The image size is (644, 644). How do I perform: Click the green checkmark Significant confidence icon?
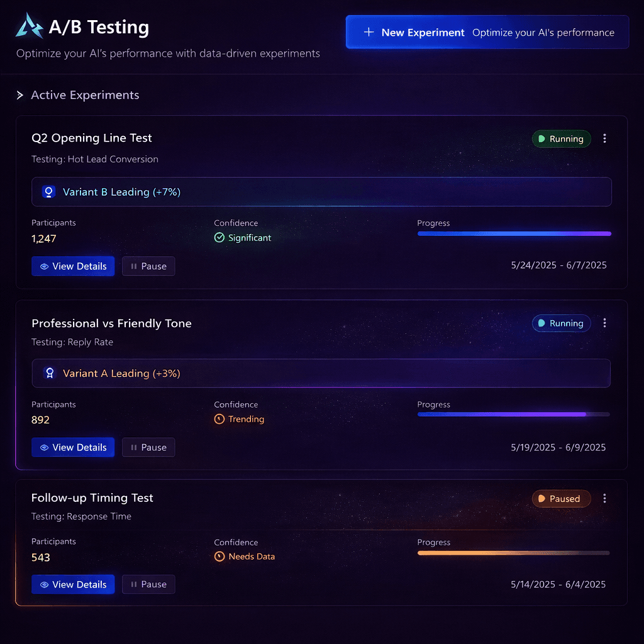coord(221,238)
